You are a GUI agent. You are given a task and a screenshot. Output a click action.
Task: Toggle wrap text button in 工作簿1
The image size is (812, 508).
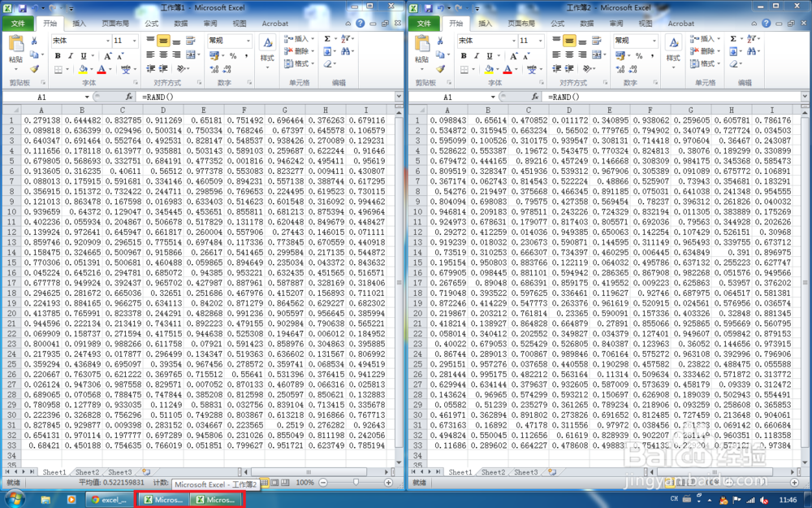[190, 41]
